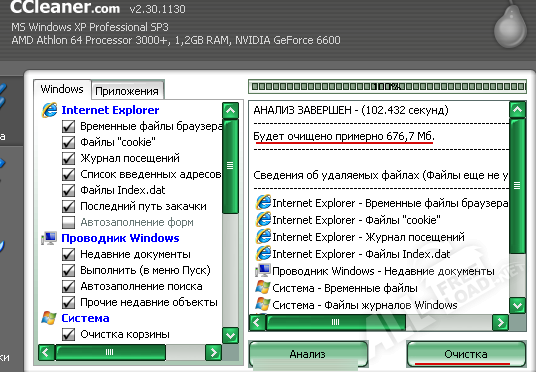Click 'Internet Explorer - Файлы Index.dat' result text
Viewport: 536px width, 372px height.
point(361,254)
